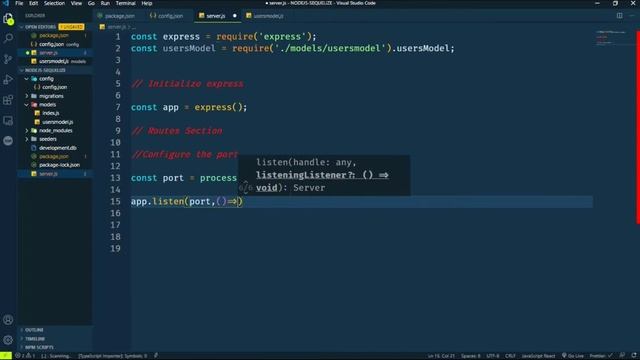Image resolution: width=640 pixels, height=360 pixels.
Task: Click the notification bell in status bar
Action: [x=634, y=356]
